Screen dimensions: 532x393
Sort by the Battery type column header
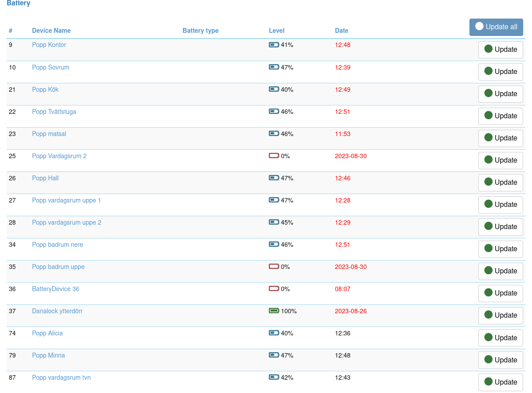200,31
